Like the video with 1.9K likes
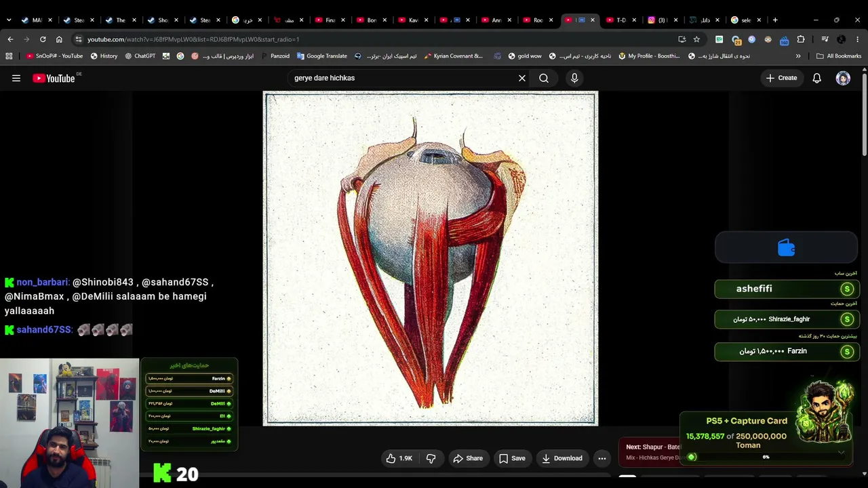The image size is (868, 488). pyautogui.click(x=399, y=458)
